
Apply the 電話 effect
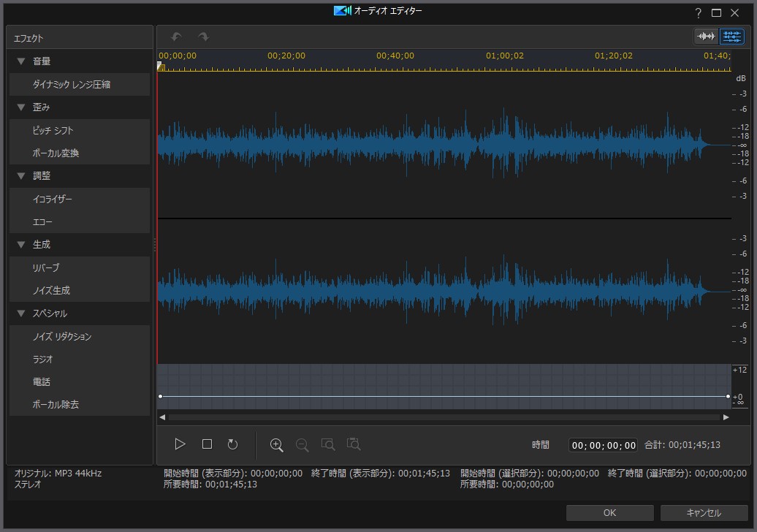pyautogui.click(x=80, y=382)
